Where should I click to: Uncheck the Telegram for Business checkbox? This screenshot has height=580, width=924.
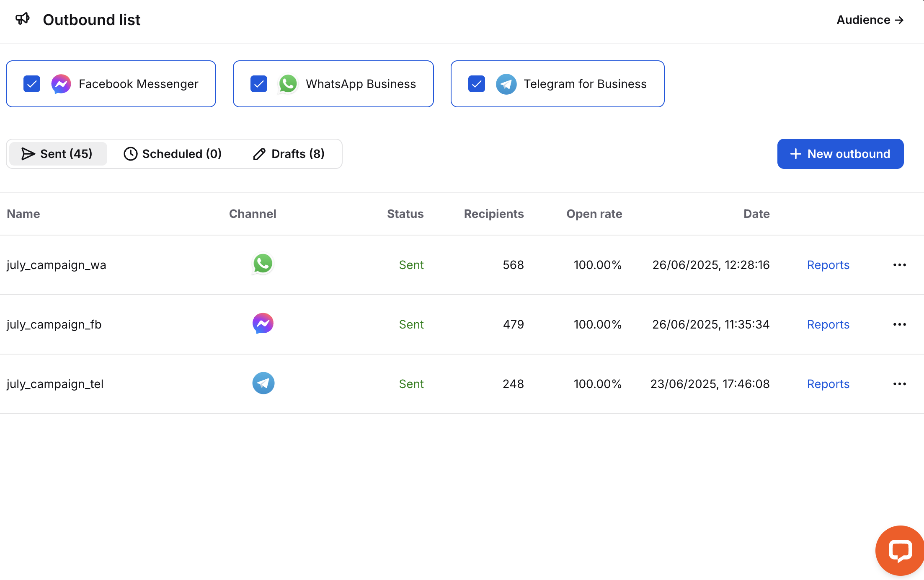[477, 84]
